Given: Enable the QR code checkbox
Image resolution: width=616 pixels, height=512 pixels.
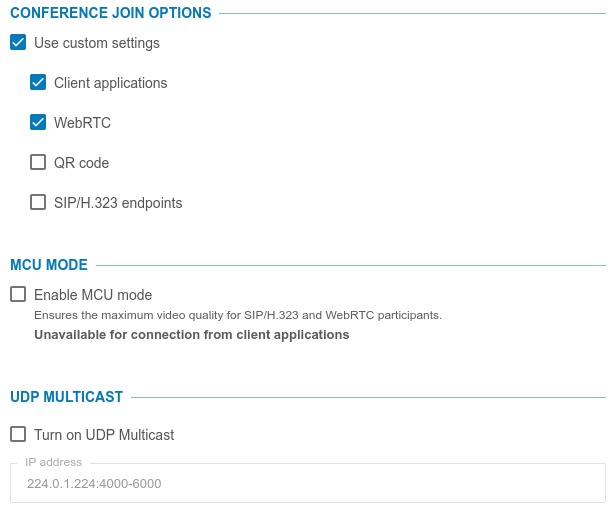Looking at the screenshot, I should pos(38,162).
